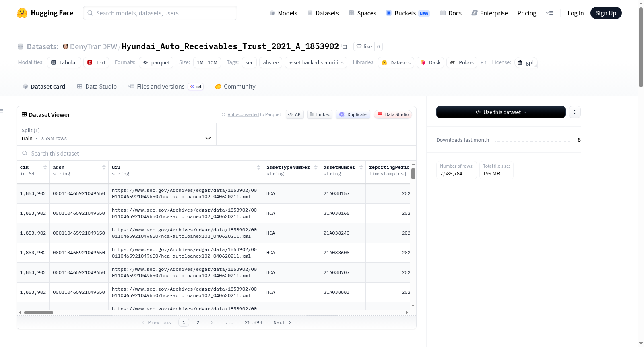Open the Split train dropdown
644x347 pixels.
[x=117, y=134]
